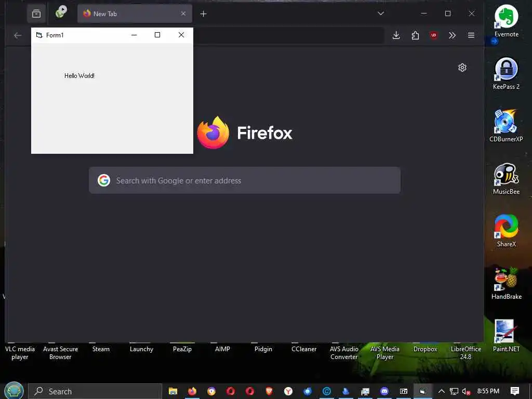Screen dimensions: 532x399
Task: Open the ShareX desktop shortcut
Action: coord(506,231)
